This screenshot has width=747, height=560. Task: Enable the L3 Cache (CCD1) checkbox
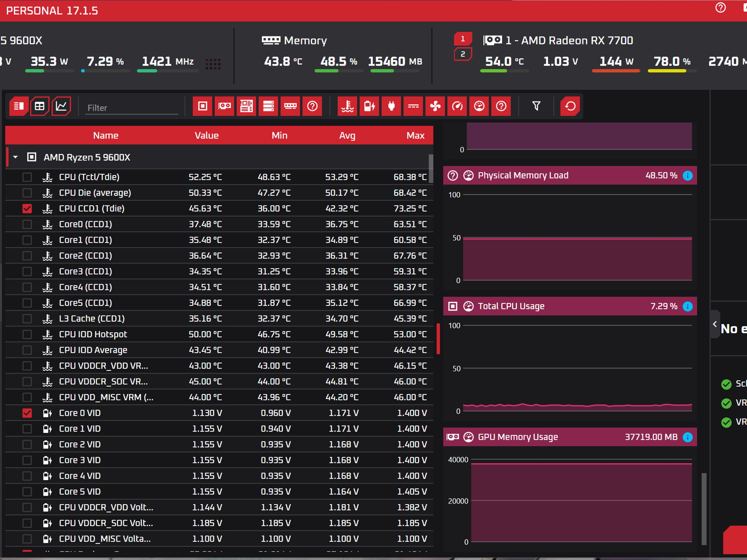[x=27, y=319]
